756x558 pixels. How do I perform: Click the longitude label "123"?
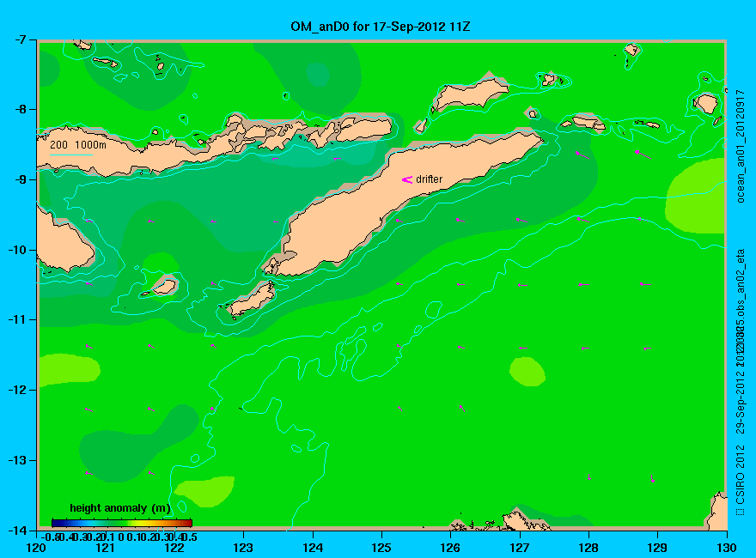(243, 548)
